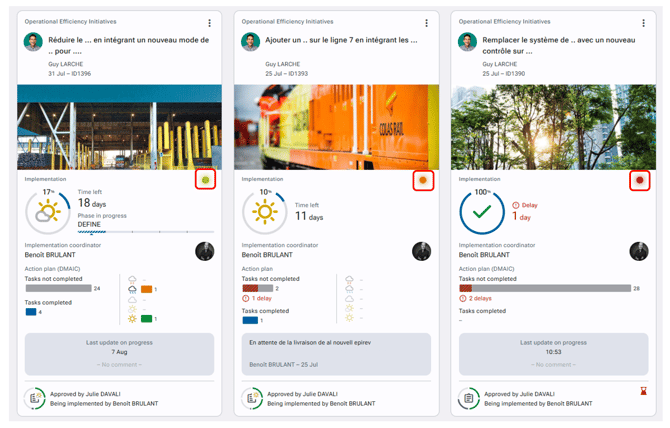Click orange status dot on ID1393 card

click(x=423, y=180)
